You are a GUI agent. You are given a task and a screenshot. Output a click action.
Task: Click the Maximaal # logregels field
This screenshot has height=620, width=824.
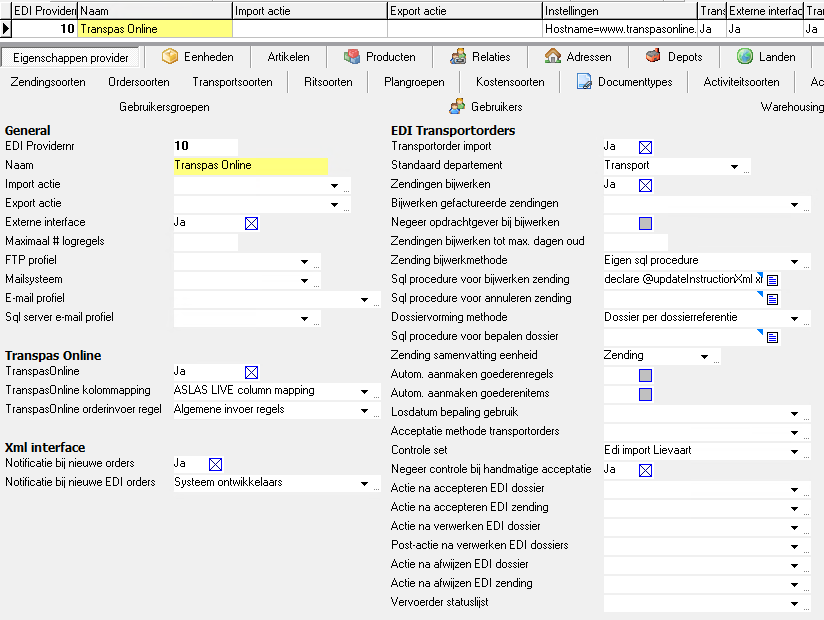205,242
